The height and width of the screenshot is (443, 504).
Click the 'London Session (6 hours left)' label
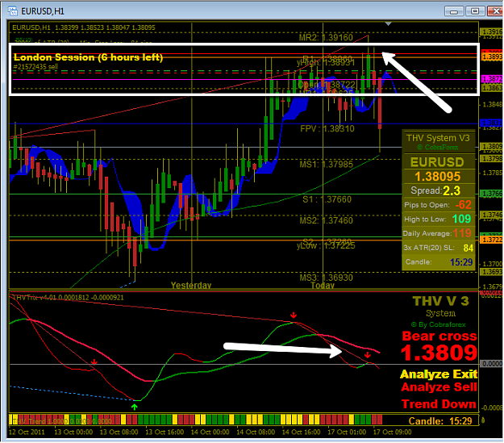pos(88,57)
